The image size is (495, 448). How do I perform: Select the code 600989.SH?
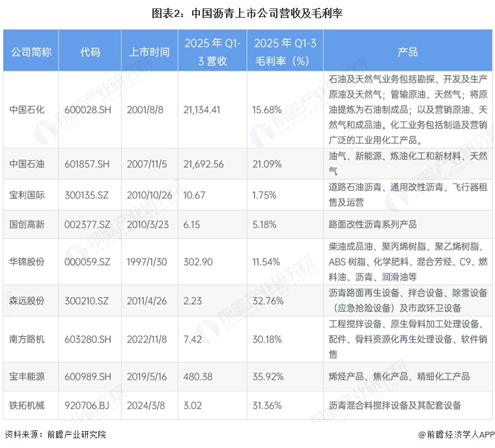pyautogui.click(x=88, y=376)
